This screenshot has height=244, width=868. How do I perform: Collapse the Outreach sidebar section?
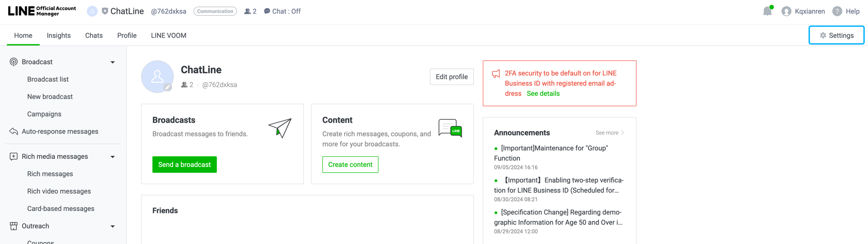click(x=113, y=226)
